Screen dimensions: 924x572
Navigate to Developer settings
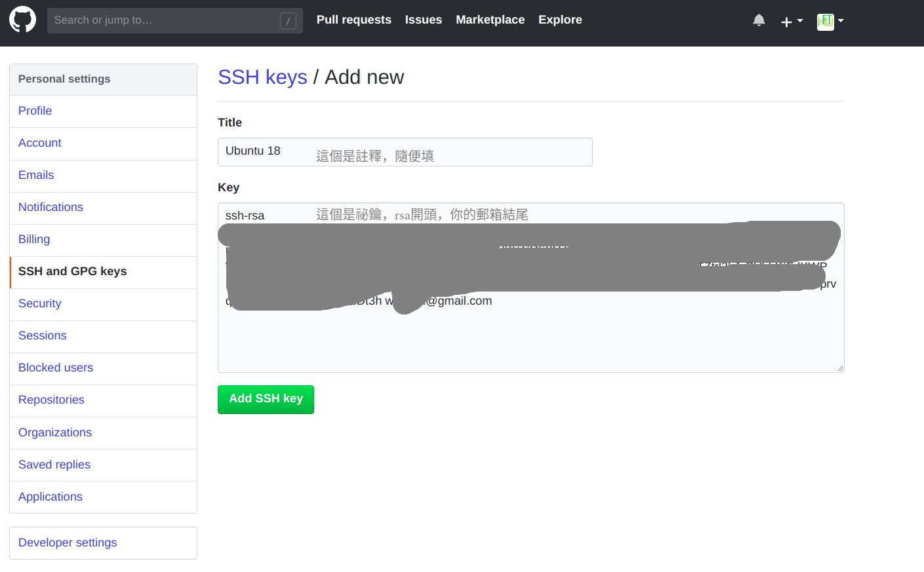click(68, 543)
